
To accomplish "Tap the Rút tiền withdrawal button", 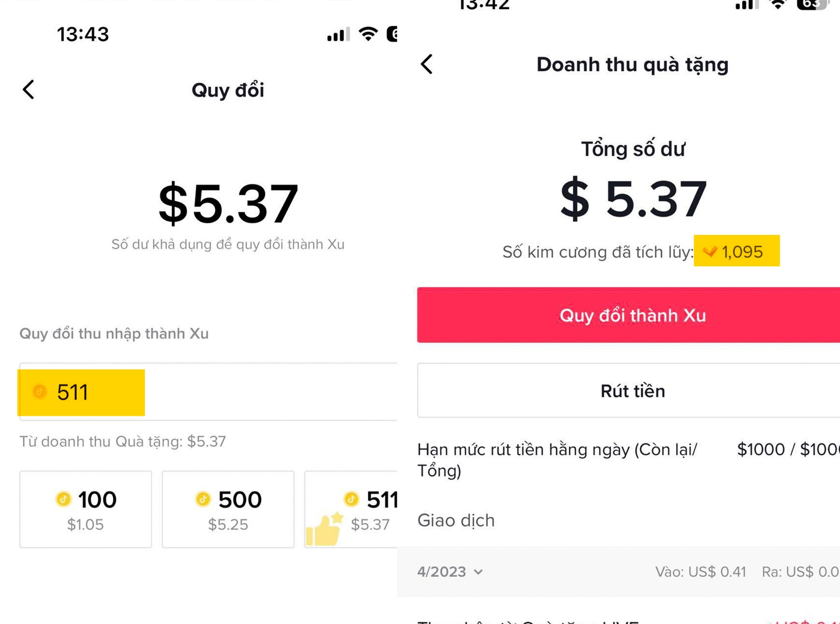I will point(632,390).
